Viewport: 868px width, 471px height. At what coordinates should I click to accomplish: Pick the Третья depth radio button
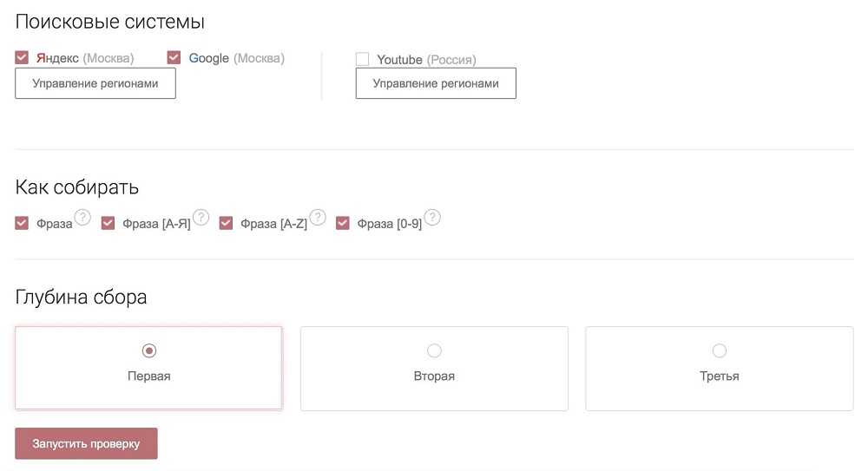tap(719, 350)
